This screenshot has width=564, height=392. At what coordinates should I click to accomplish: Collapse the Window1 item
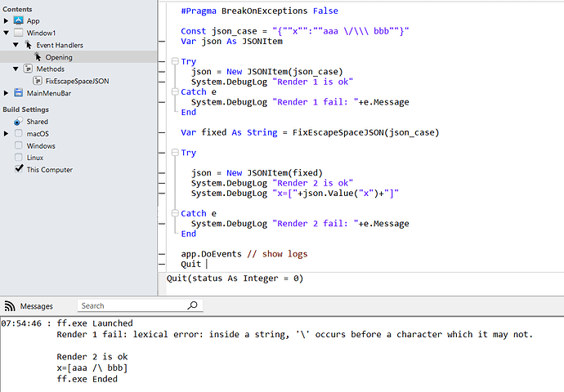pos(6,33)
